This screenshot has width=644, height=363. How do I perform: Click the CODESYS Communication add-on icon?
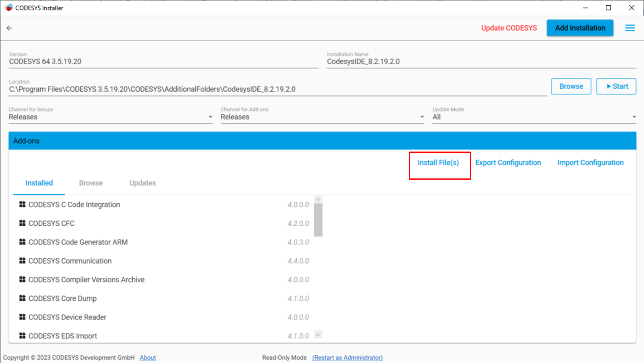[x=22, y=261]
